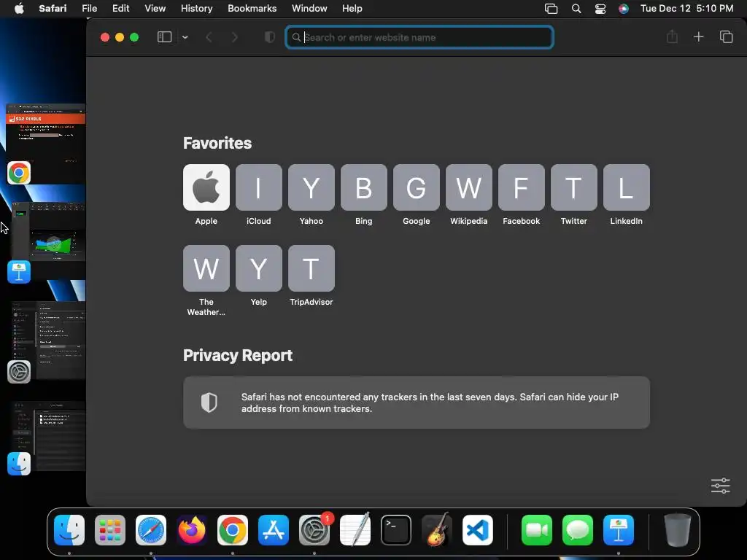Open The Weather Channel favorite
Image resolution: width=747 pixels, height=560 pixels.
[x=206, y=268]
